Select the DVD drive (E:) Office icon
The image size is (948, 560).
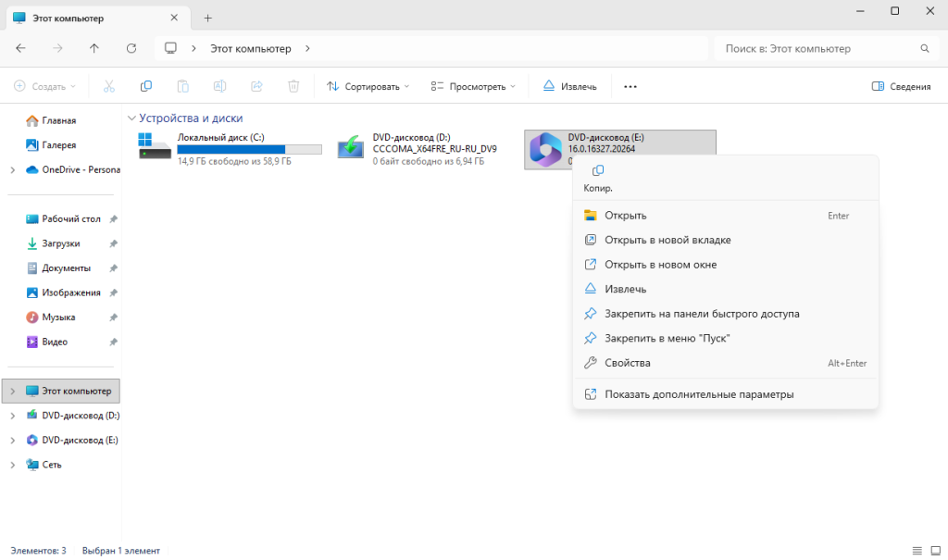(545, 149)
